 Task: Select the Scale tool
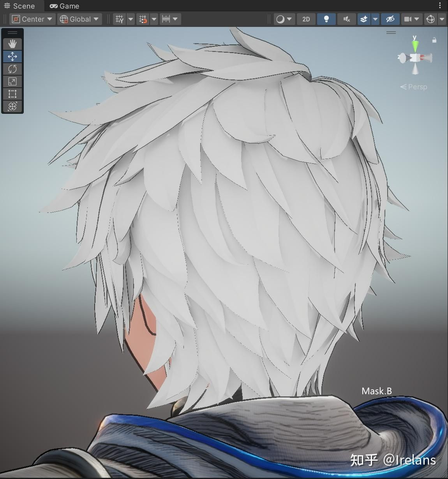pos(12,81)
